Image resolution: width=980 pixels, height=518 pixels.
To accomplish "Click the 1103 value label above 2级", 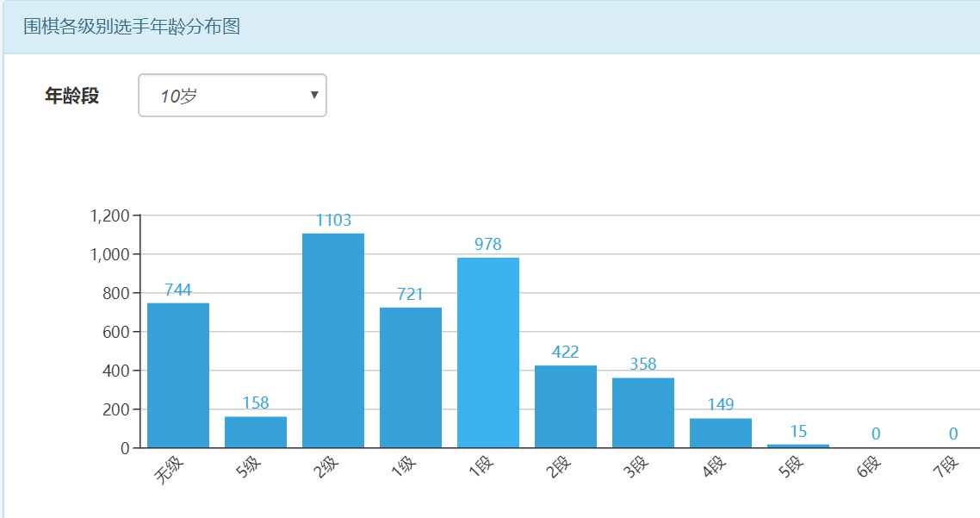I will [333, 221].
